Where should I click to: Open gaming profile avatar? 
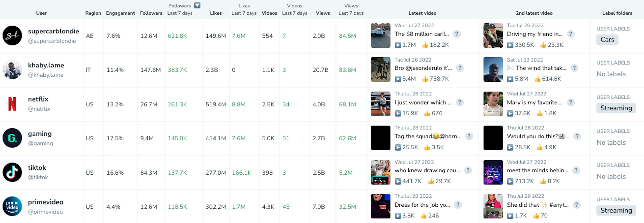tap(12, 138)
